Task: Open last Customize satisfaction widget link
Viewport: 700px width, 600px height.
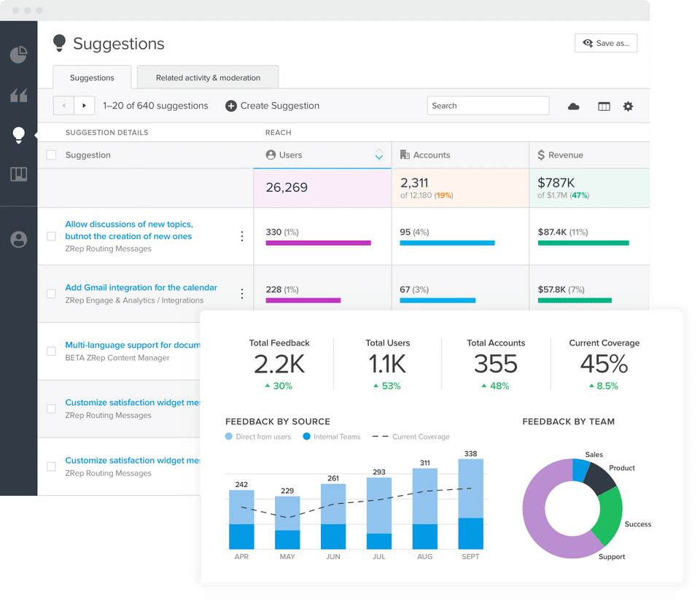Action: point(133,460)
